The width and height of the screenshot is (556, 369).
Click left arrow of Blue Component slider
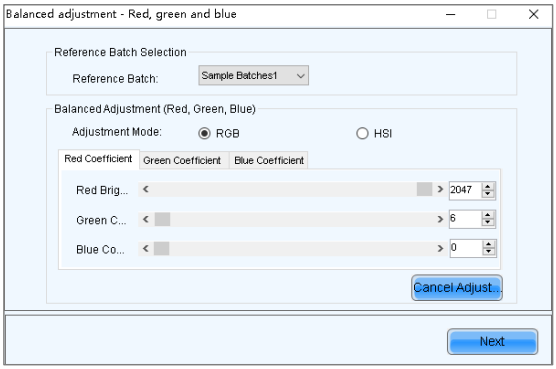145,249
